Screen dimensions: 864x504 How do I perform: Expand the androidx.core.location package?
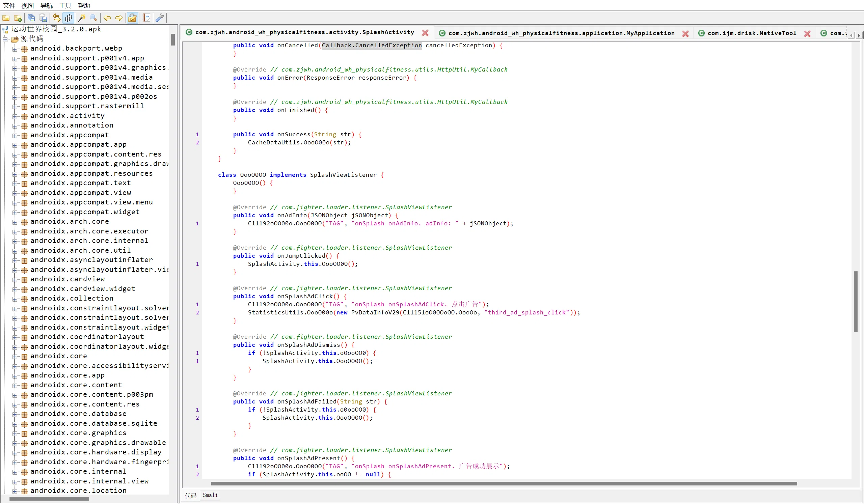[15, 491]
